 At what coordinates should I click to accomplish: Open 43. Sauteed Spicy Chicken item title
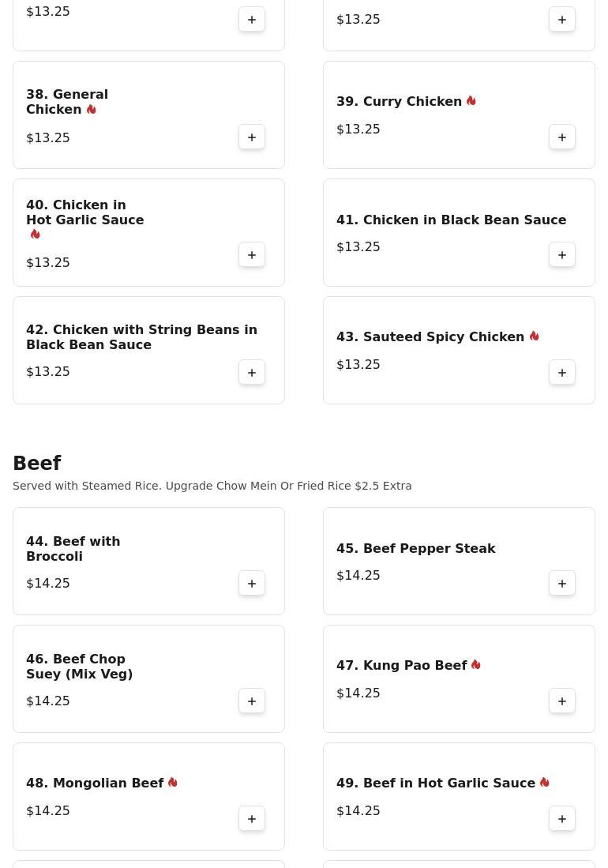(x=430, y=337)
